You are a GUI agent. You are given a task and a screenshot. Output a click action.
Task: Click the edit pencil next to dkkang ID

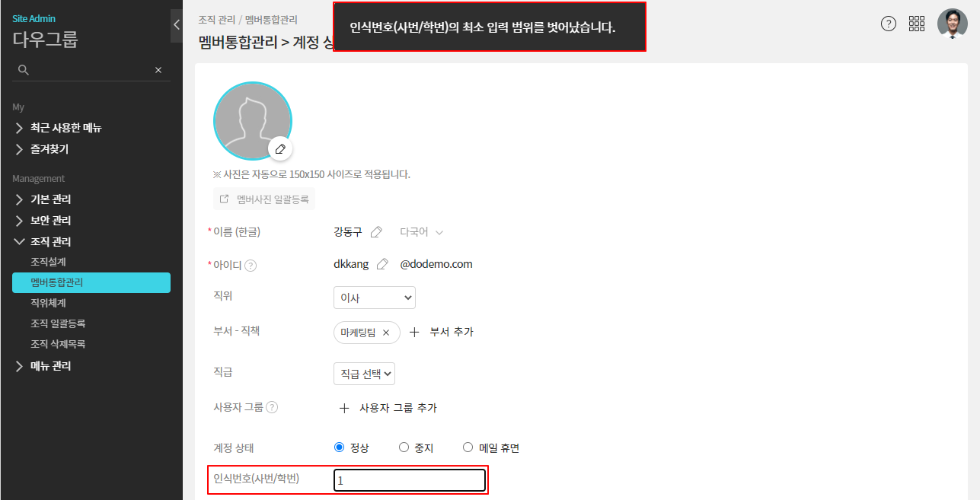coord(382,264)
